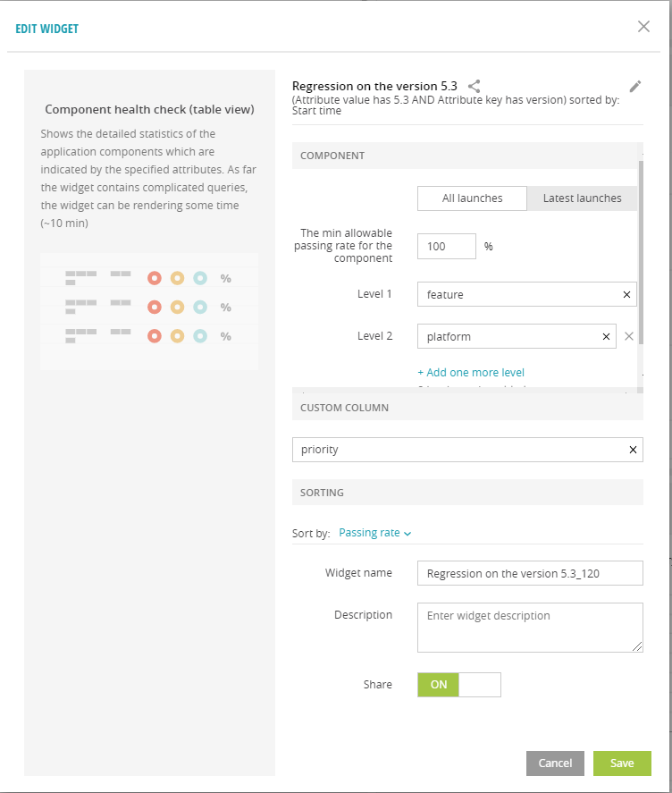Click the "+ Add one more level" link
Viewport: 672px width, 793px height.
pos(470,371)
